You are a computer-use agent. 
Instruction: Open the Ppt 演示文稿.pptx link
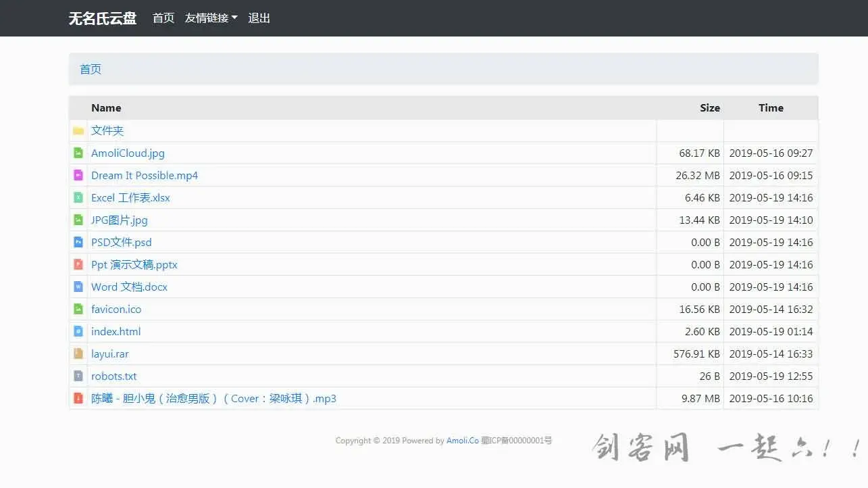[134, 264]
